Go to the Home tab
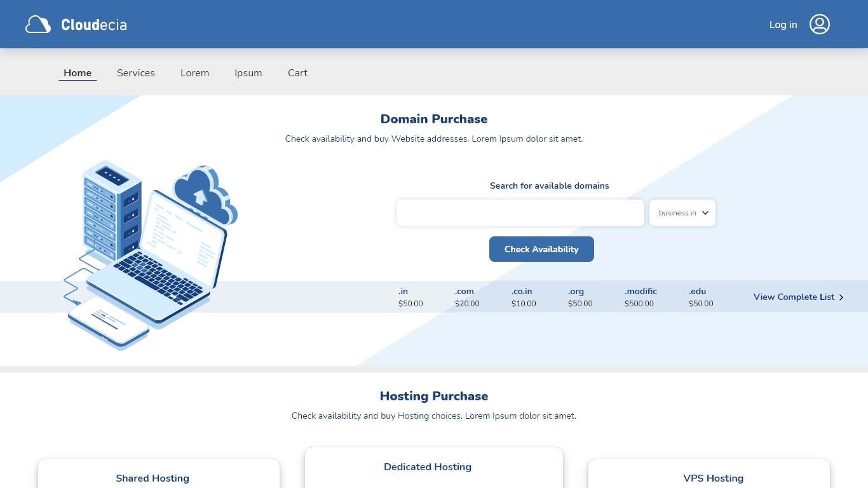This screenshot has height=488, width=868. coord(78,73)
